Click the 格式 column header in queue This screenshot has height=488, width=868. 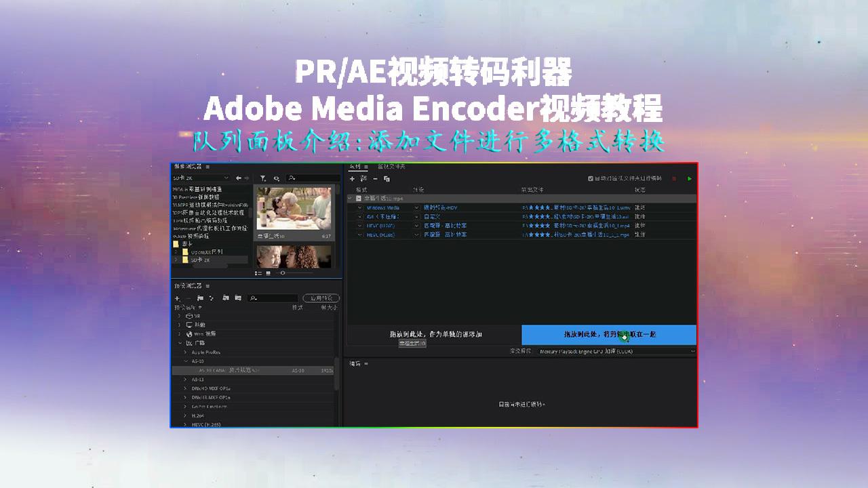(361, 189)
